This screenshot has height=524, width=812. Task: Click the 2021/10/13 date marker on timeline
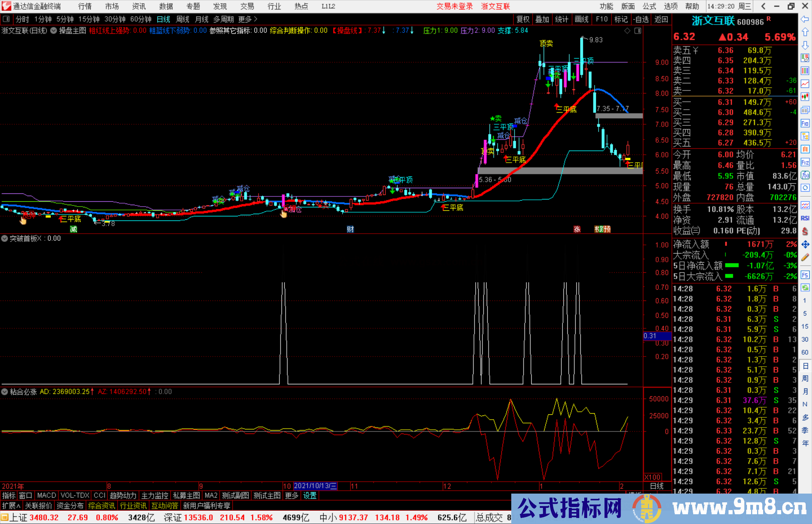[x=315, y=486]
